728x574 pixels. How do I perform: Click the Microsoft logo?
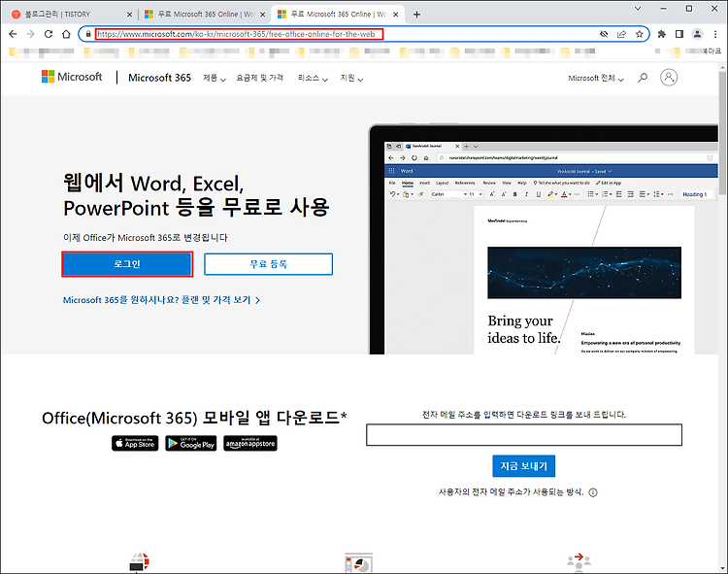pyautogui.click(x=72, y=77)
